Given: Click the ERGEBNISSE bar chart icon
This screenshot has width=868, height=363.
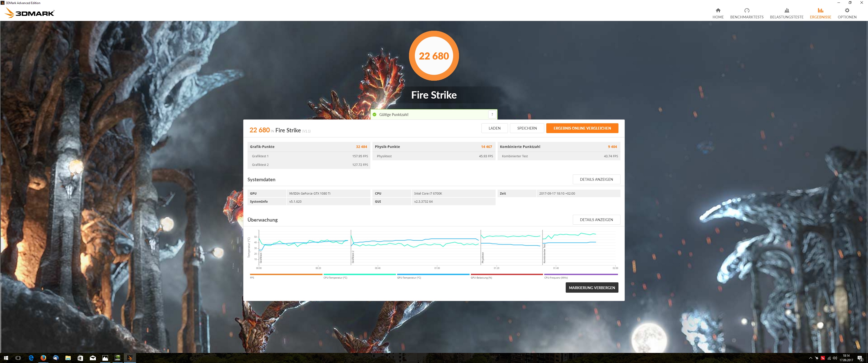Looking at the screenshot, I should click(820, 10).
